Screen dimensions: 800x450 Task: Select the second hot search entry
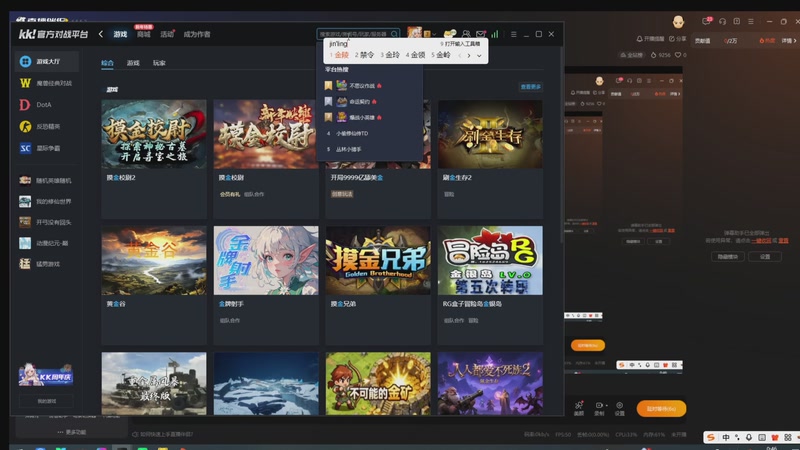pos(370,102)
